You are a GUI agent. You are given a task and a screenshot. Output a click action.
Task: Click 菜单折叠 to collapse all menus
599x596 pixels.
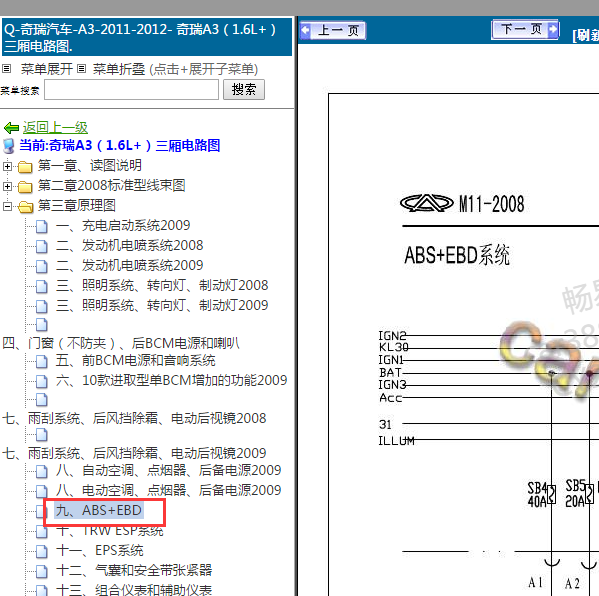119,69
